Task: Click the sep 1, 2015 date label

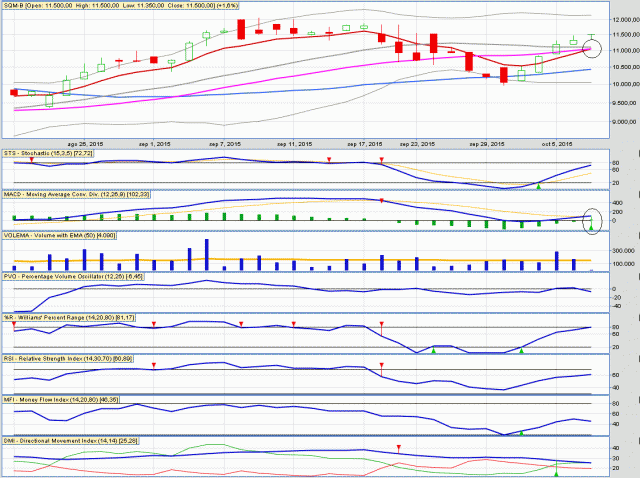Action: [x=155, y=144]
